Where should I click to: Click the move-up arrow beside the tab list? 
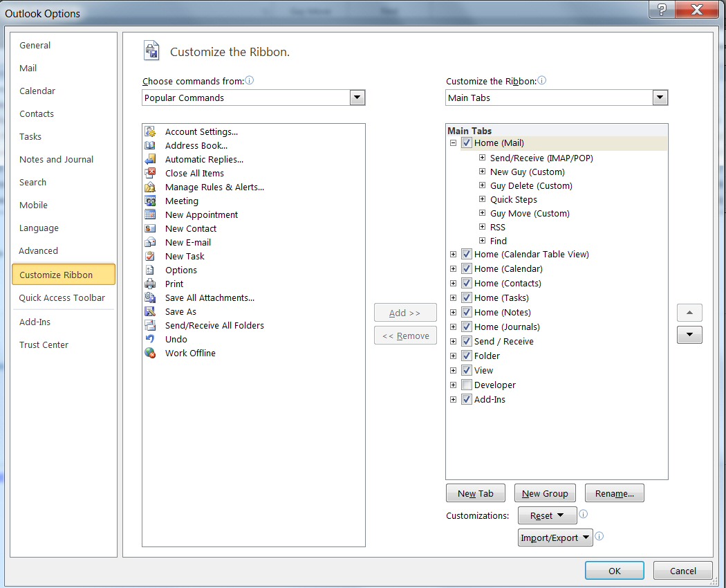pos(689,313)
